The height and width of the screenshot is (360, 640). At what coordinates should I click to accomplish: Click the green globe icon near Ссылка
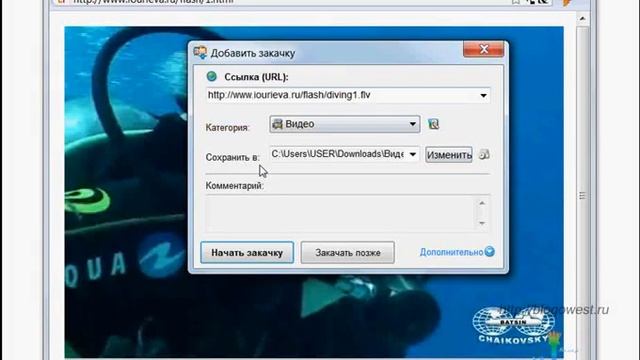click(x=211, y=76)
